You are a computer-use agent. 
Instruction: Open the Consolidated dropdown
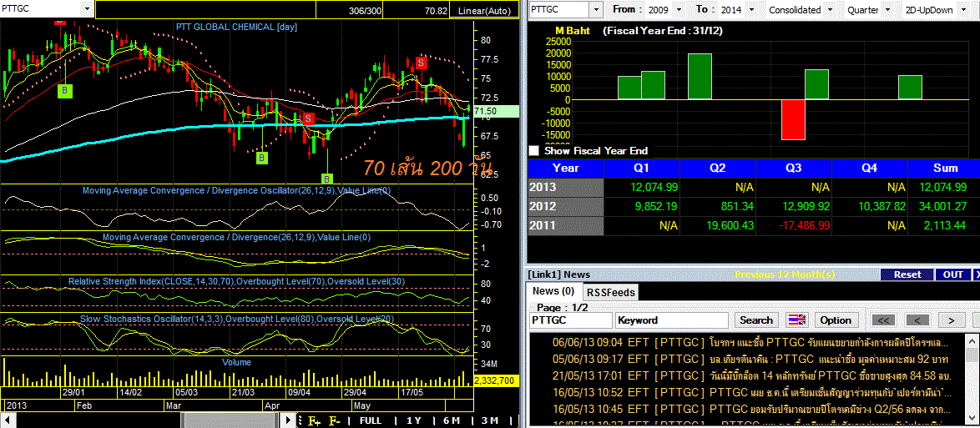click(x=830, y=10)
